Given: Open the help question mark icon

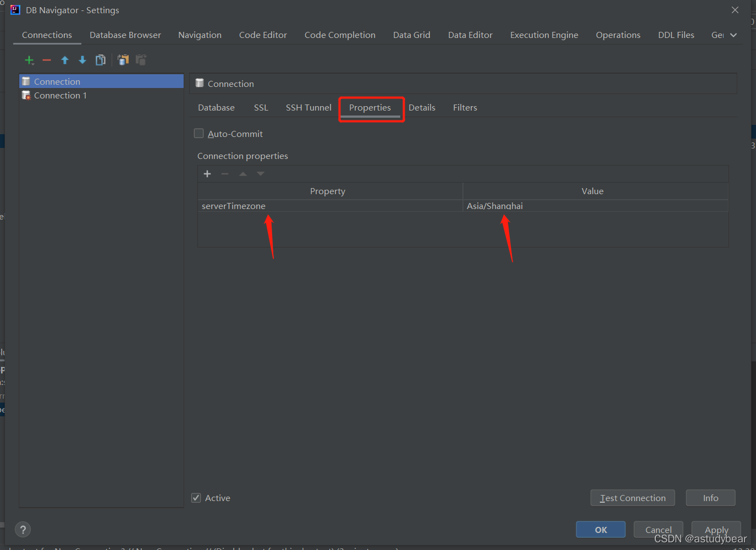Looking at the screenshot, I should [23, 529].
